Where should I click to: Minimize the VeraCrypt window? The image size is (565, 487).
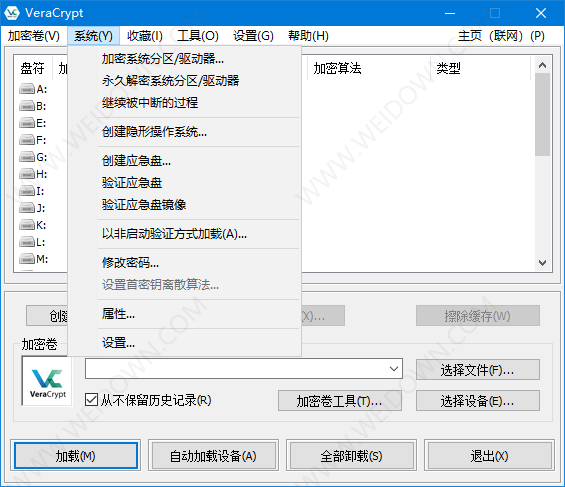[450, 13]
